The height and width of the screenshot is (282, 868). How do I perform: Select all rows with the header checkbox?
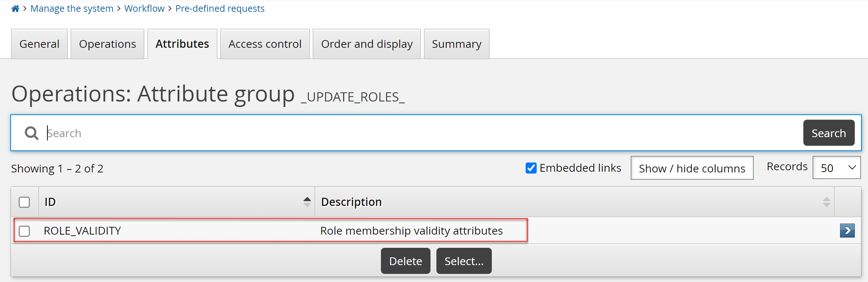click(x=24, y=201)
